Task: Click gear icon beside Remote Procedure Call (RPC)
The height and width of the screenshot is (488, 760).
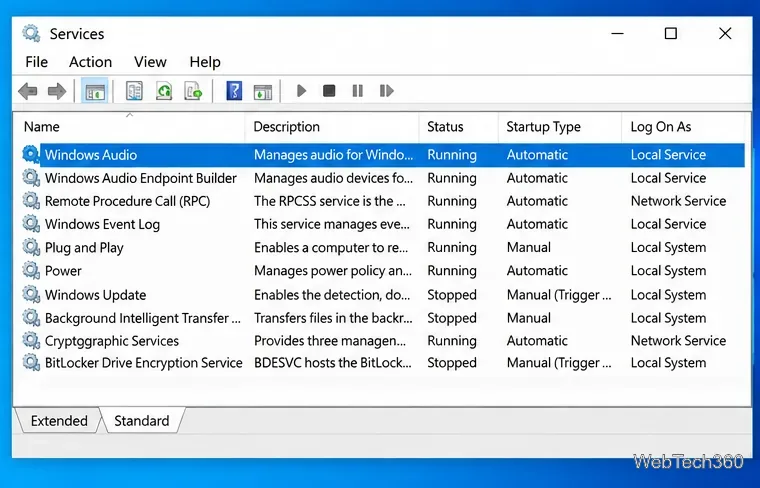Action: click(x=31, y=201)
